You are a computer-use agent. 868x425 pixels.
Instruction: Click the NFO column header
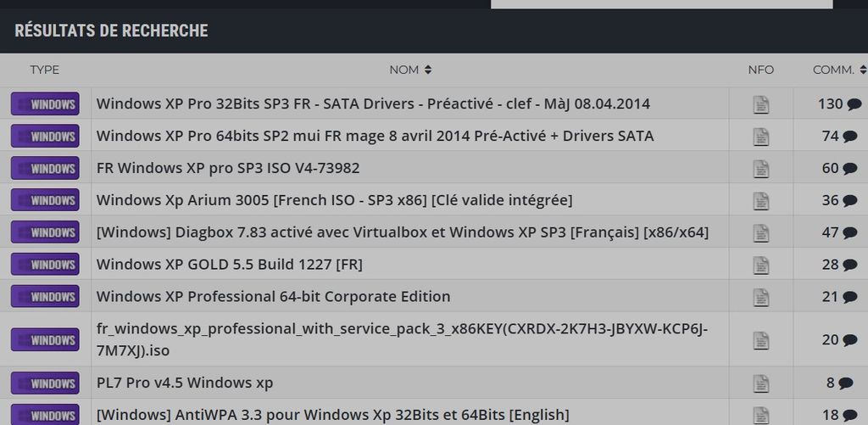760,70
